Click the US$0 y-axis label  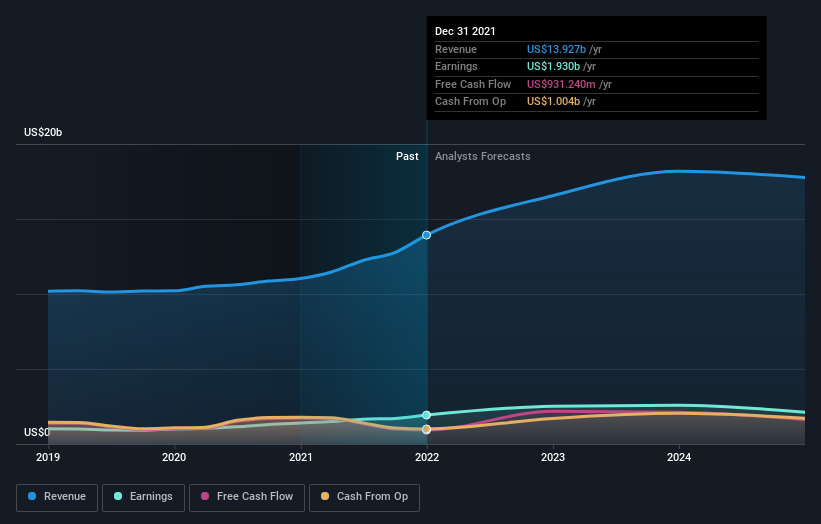click(x=37, y=432)
